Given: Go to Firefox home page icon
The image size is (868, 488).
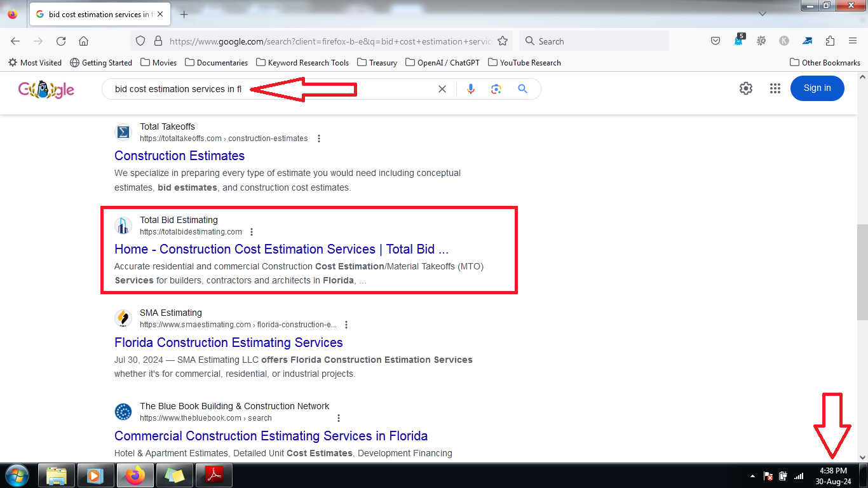Looking at the screenshot, I should (83, 41).
